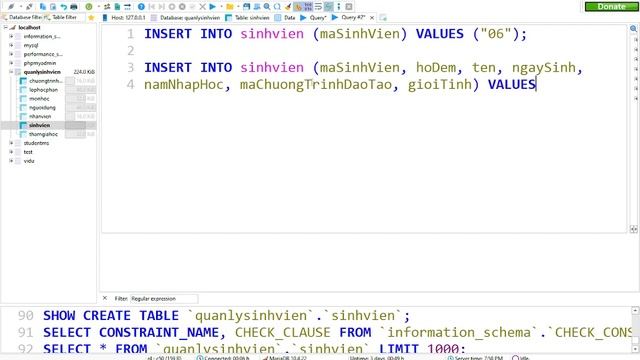The height and width of the screenshot is (360, 640).
Task: Select the nhanvien table in tree
Action: 40,116
